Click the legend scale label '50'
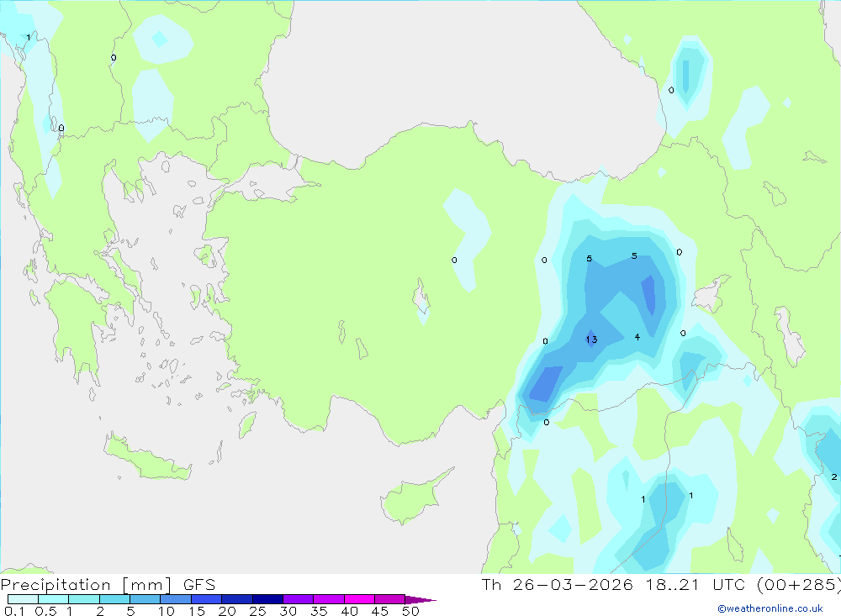This screenshot has width=841, height=616. tap(410, 611)
